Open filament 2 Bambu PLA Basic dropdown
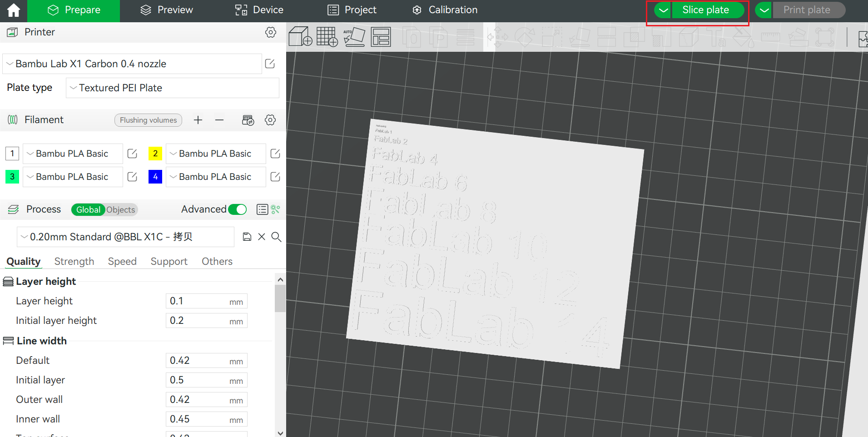The width and height of the screenshot is (868, 437). point(216,154)
